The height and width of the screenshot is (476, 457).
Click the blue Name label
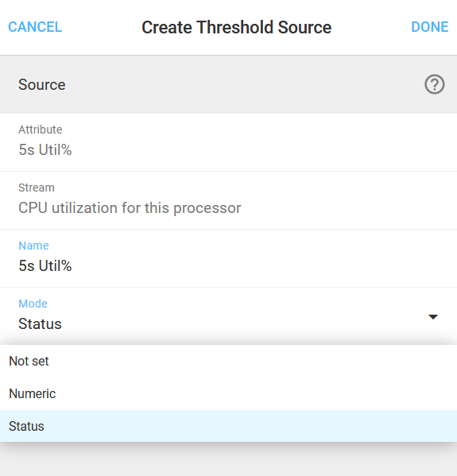pos(33,246)
